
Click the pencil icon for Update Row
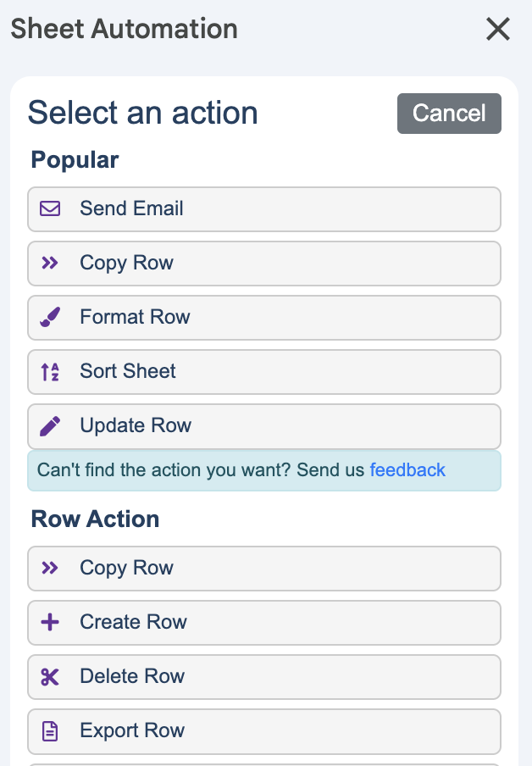tap(50, 425)
